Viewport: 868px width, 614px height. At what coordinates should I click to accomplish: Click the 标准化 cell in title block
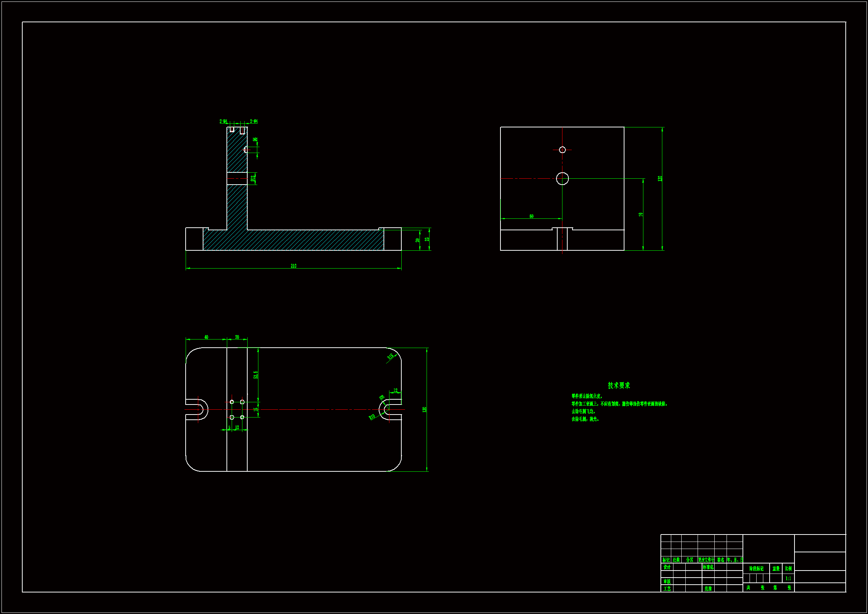[x=708, y=567]
